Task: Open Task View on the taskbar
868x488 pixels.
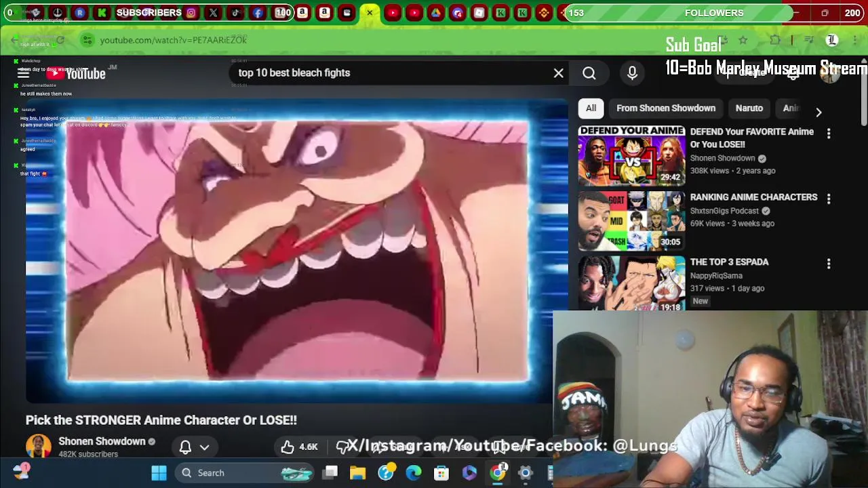Action: point(330,472)
